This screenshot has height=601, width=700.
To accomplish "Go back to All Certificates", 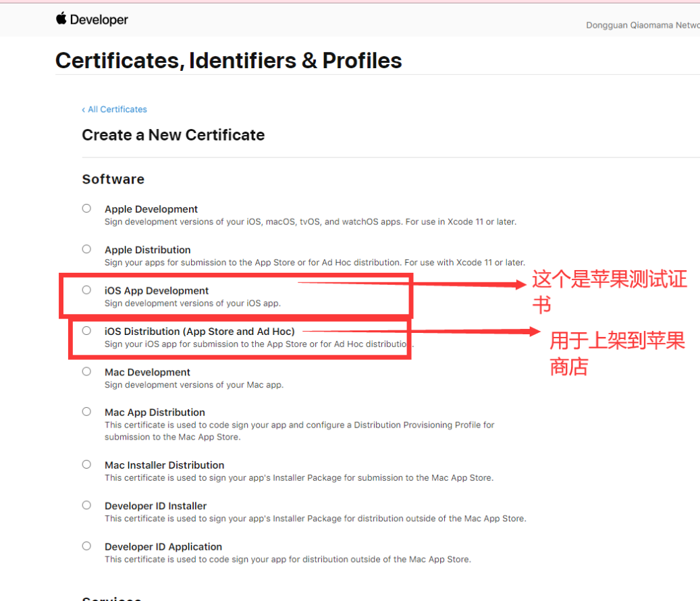I will click(114, 109).
